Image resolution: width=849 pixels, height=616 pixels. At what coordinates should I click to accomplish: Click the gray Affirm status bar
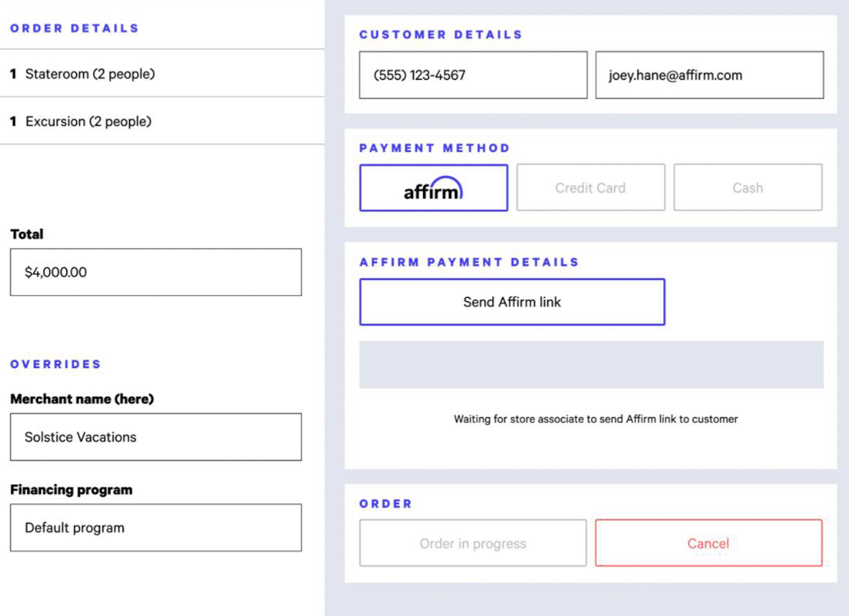(x=591, y=365)
